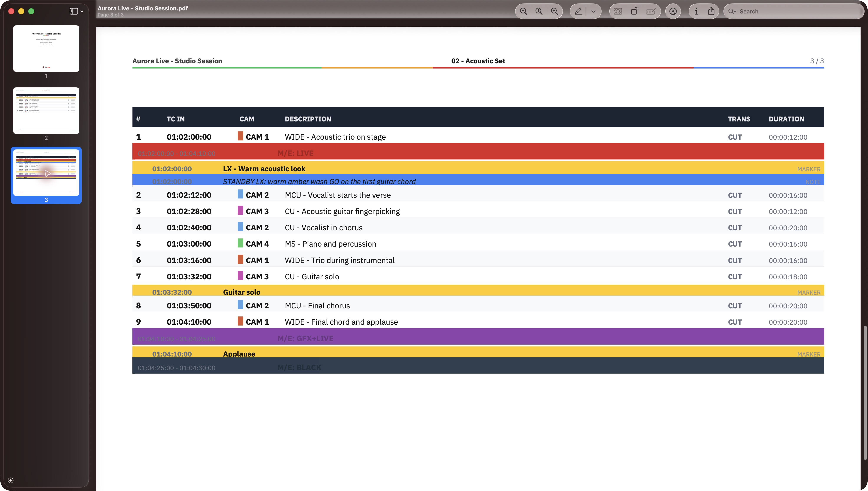The width and height of the screenshot is (868, 491).
Task: Click 'CU - Acoustic guitar fingerpicking' description
Action: [x=342, y=211]
